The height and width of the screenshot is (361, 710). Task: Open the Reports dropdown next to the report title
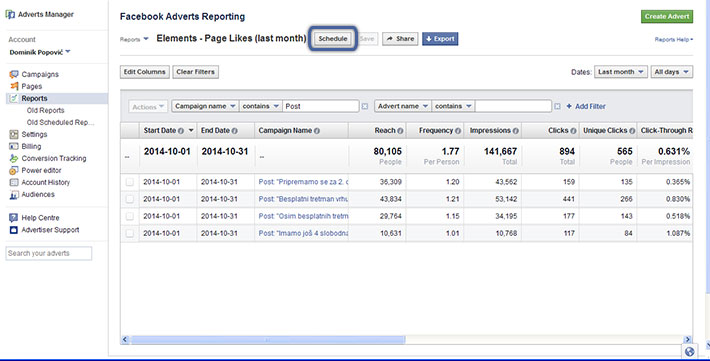(x=134, y=39)
